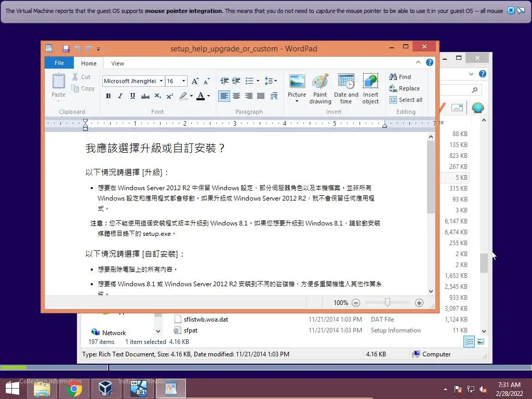Click the Copy command
Image resolution: width=532 pixels, height=399 pixels.
click(x=83, y=88)
